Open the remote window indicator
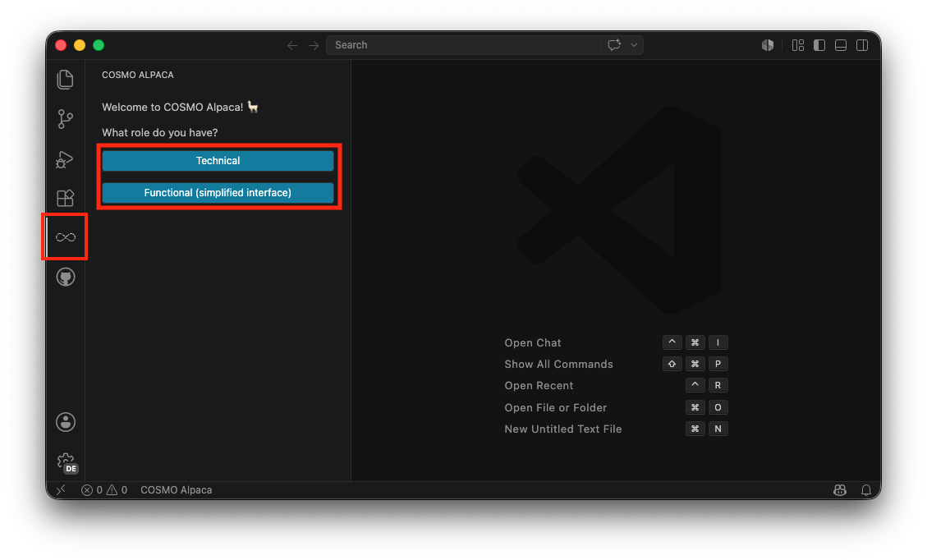The width and height of the screenshot is (927, 560). click(x=61, y=489)
